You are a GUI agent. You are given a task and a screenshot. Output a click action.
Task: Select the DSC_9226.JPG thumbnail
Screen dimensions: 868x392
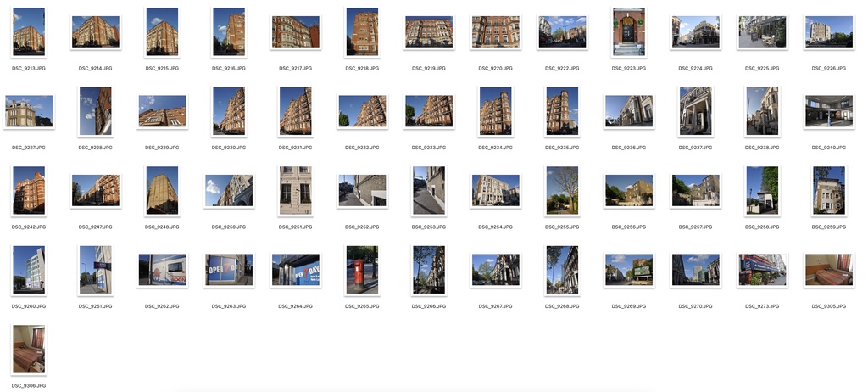coord(829,32)
